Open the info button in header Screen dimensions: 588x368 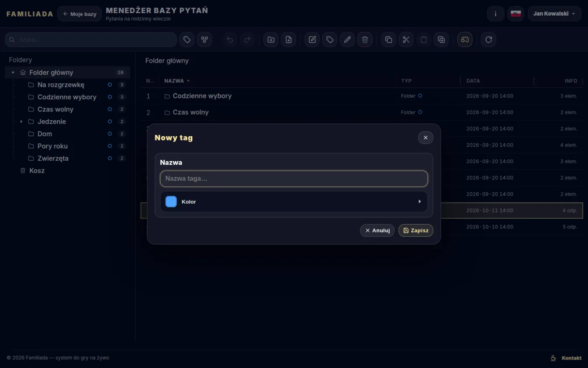(x=496, y=14)
